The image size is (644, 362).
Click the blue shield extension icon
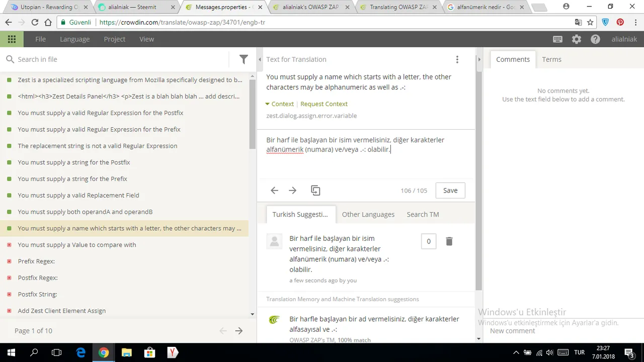point(606,22)
